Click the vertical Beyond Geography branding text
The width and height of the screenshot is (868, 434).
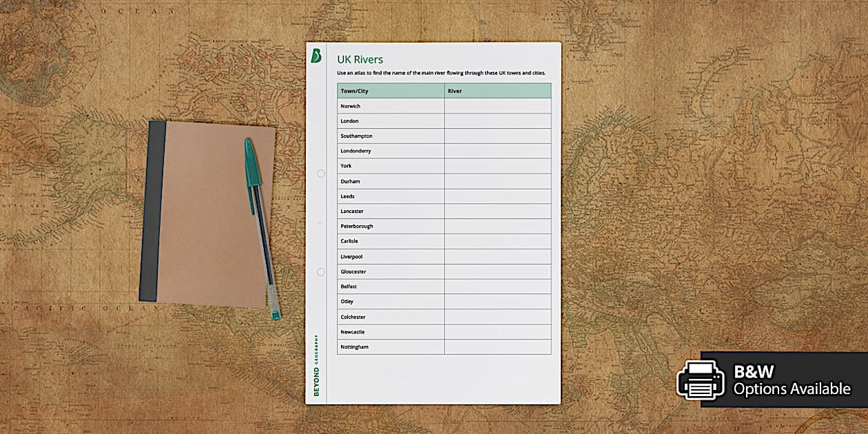pos(316,365)
